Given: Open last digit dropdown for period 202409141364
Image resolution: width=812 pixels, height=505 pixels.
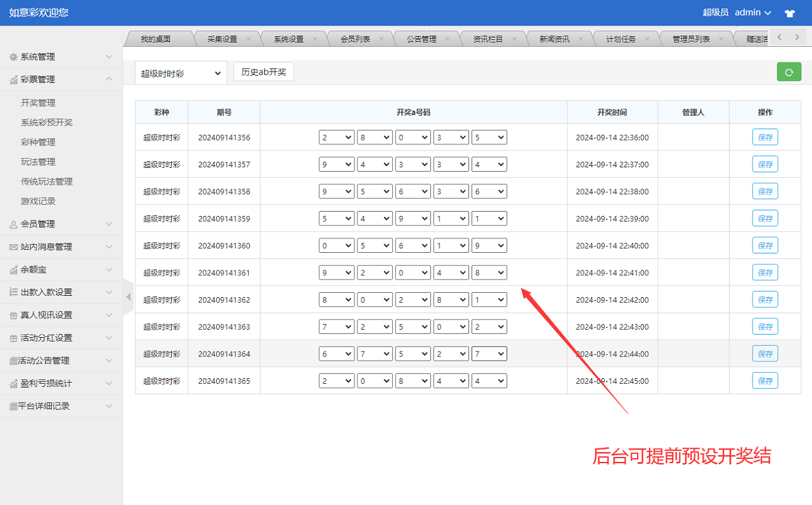Looking at the screenshot, I should click(488, 354).
